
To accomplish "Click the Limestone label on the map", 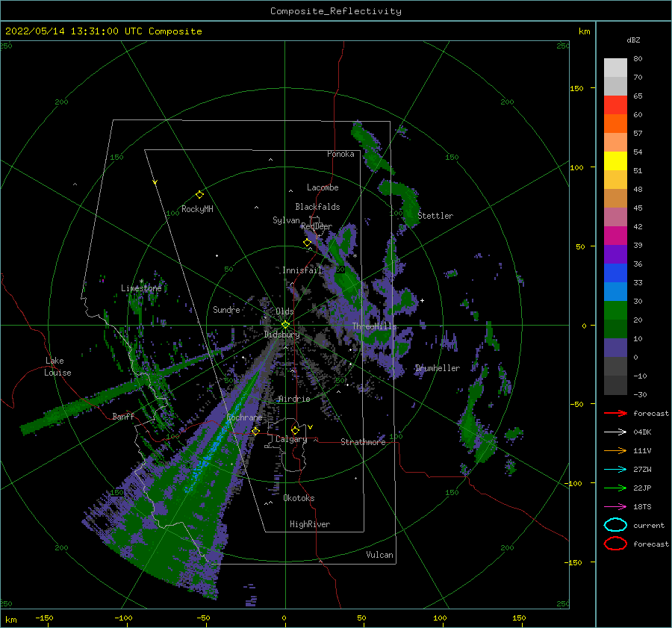I will (x=141, y=288).
